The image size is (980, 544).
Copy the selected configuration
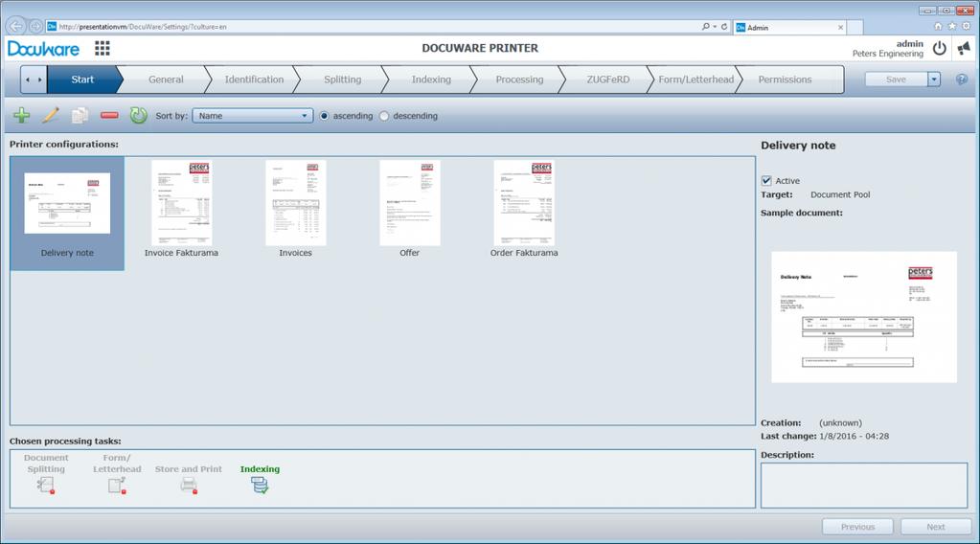(x=80, y=116)
